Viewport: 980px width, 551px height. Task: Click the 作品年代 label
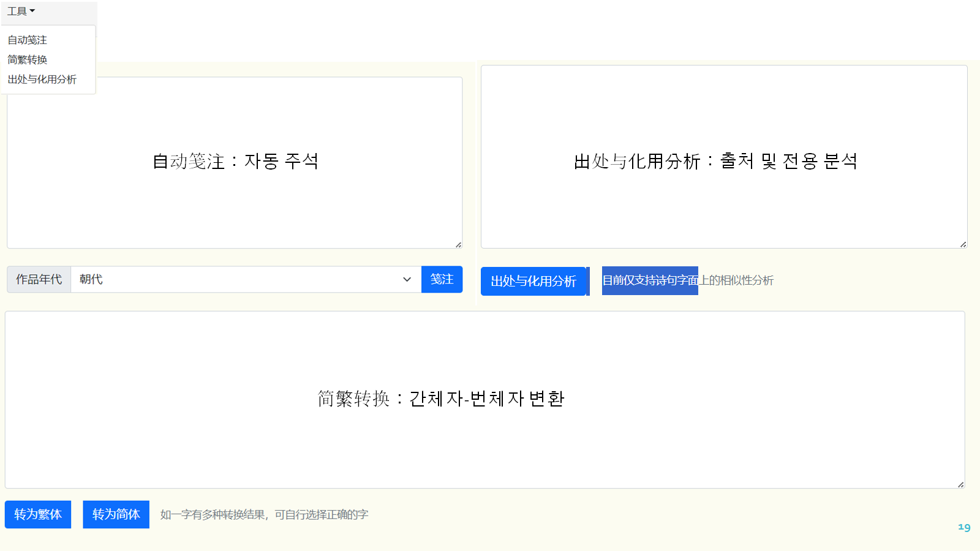[x=39, y=279]
